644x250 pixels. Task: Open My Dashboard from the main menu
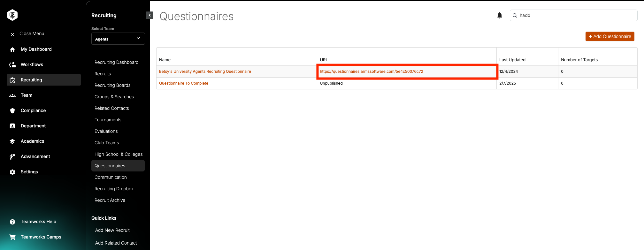pyautogui.click(x=36, y=49)
